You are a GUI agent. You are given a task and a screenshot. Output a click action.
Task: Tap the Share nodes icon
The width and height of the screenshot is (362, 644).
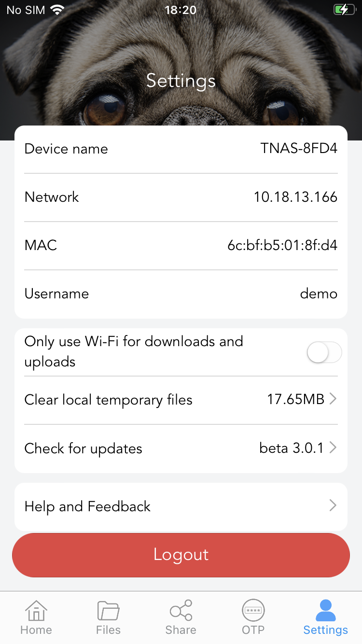coord(181,610)
